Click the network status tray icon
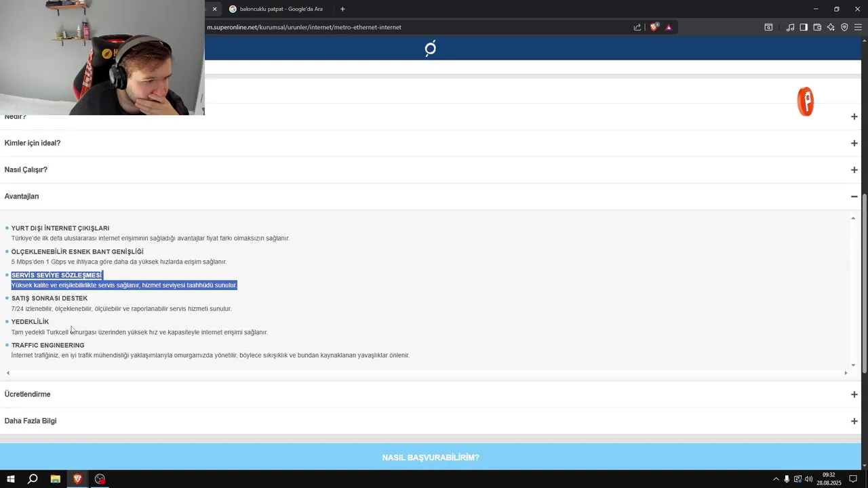Screen dimensions: 868x488 797,479
